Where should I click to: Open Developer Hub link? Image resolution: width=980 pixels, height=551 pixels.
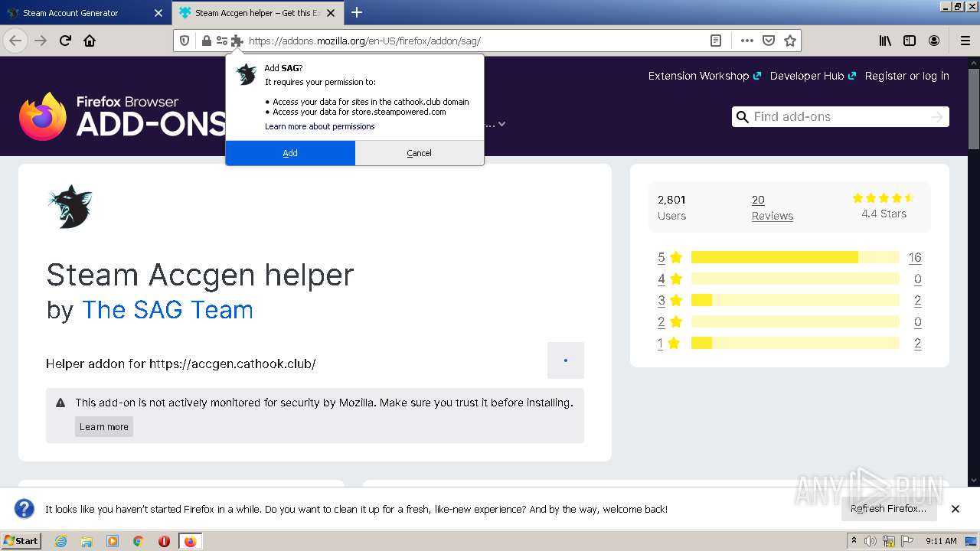click(x=813, y=76)
